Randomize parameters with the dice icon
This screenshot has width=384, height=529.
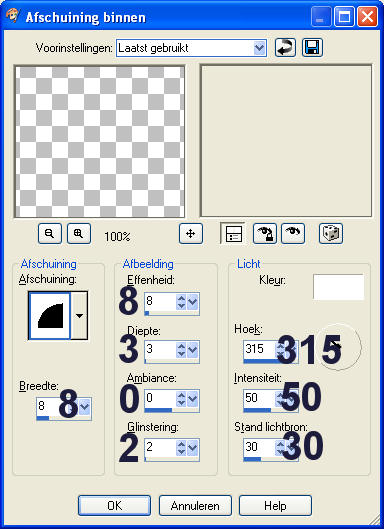click(331, 233)
